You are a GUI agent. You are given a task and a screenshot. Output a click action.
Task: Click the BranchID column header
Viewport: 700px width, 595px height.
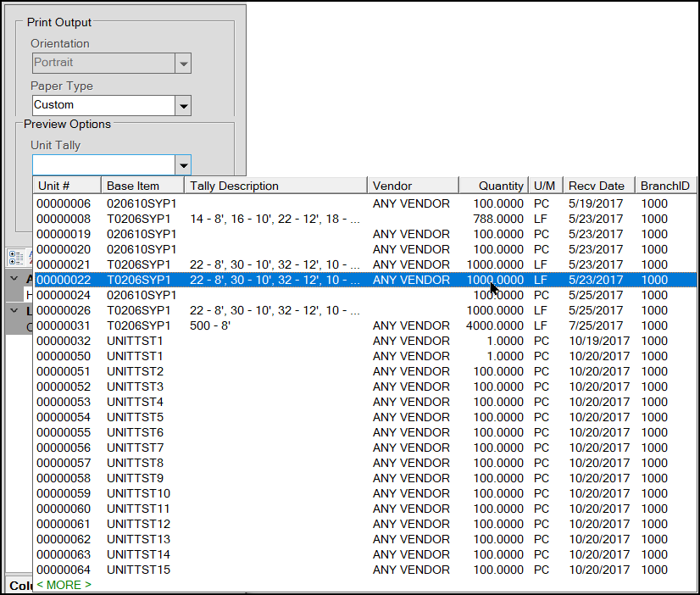click(x=664, y=186)
